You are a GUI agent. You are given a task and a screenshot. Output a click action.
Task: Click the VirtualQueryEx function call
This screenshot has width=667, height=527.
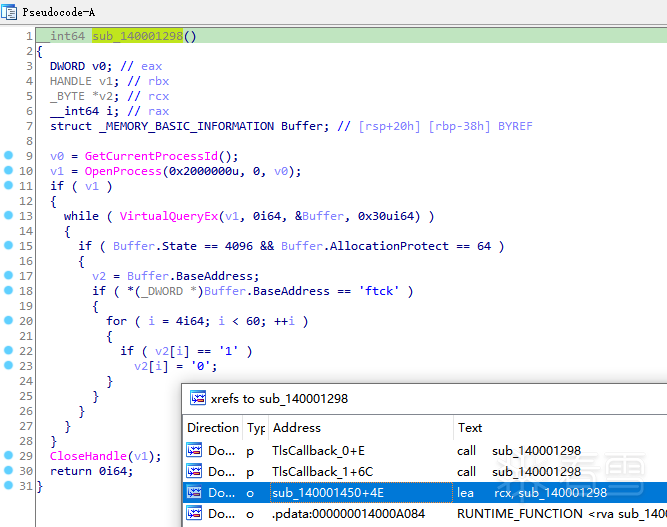(x=169, y=216)
